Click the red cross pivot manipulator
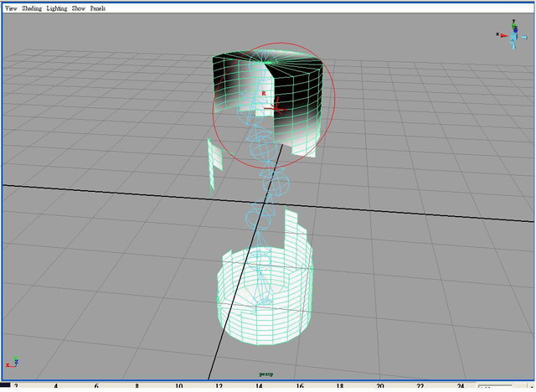This screenshot has height=392, width=536. point(276,108)
